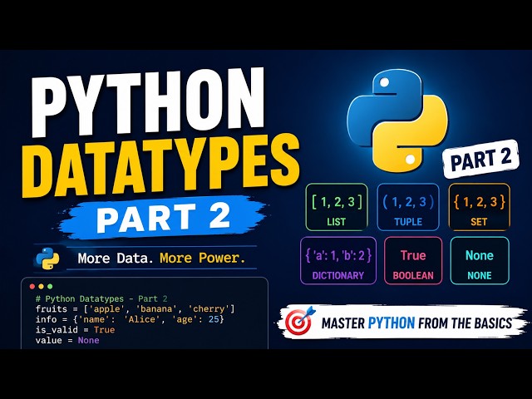Click the 'More Power.' text
This screenshot has width=532, height=399.
coord(202,259)
